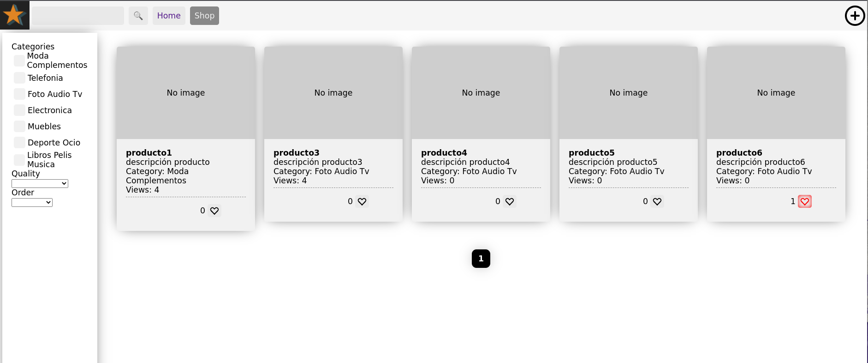Go to the Home page
868x363 pixels.
(x=169, y=16)
